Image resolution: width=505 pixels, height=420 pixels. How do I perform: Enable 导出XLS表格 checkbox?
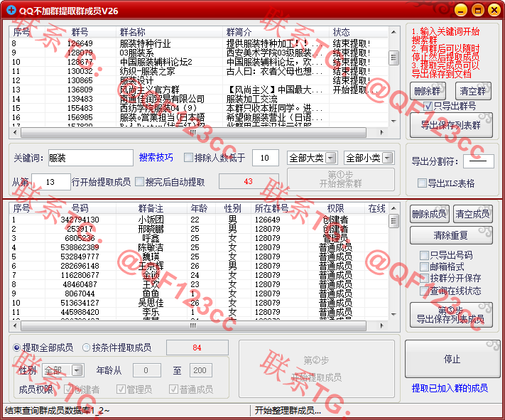pos(422,183)
